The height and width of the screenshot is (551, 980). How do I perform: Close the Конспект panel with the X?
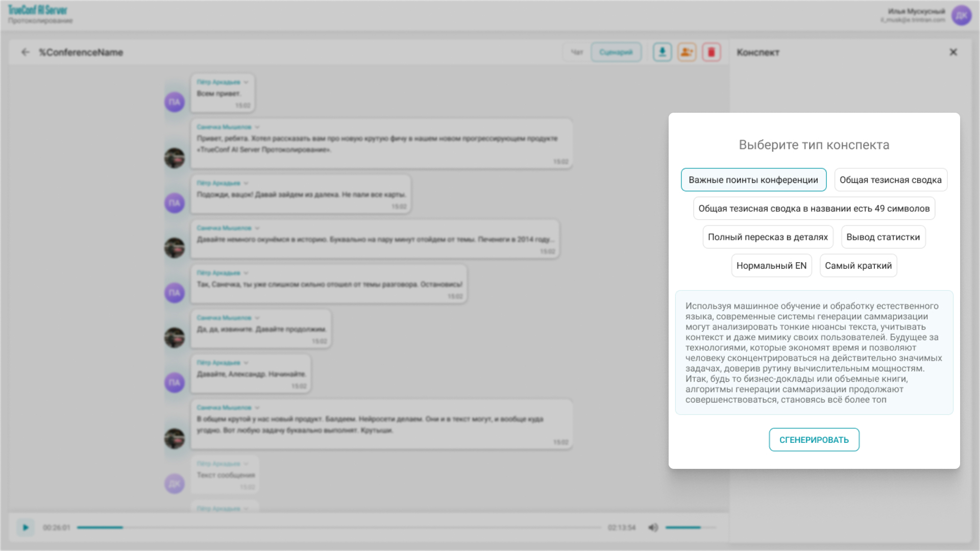point(953,52)
